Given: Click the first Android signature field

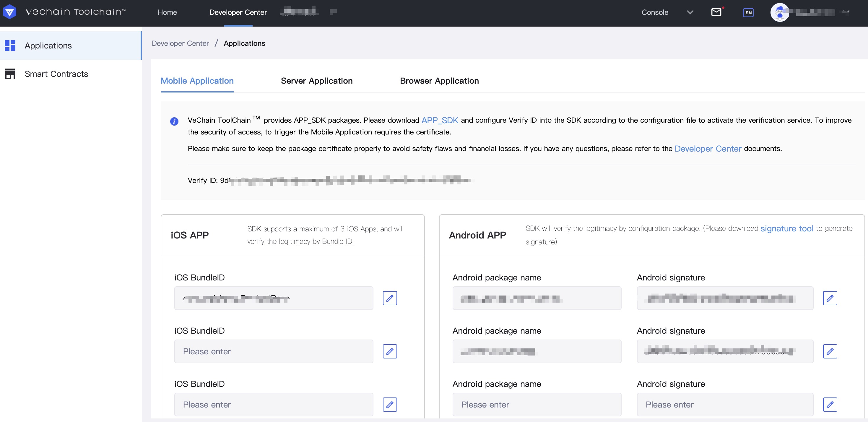Looking at the screenshot, I should (x=725, y=298).
